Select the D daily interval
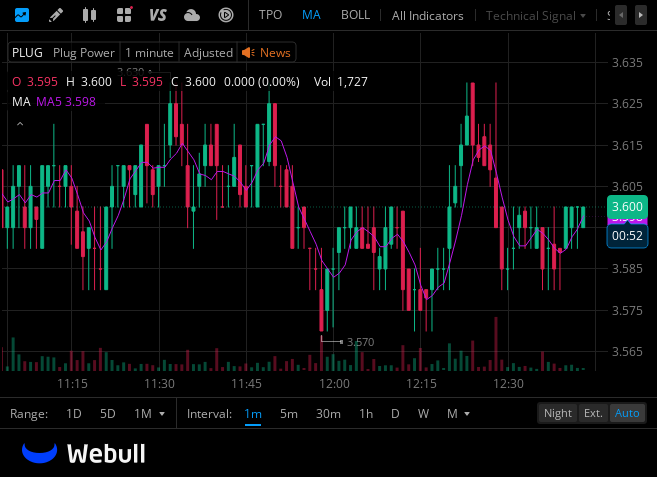Screen dimensions: 657x477 (395, 414)
